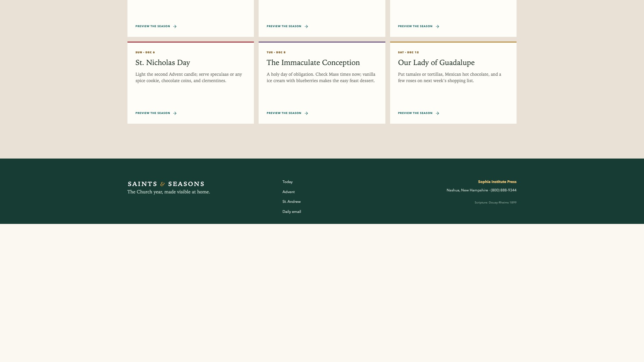The width and height of the screenshot is (644, 362).
Task: Click arrow icon in top-left card
Action: tap(175, 26)
